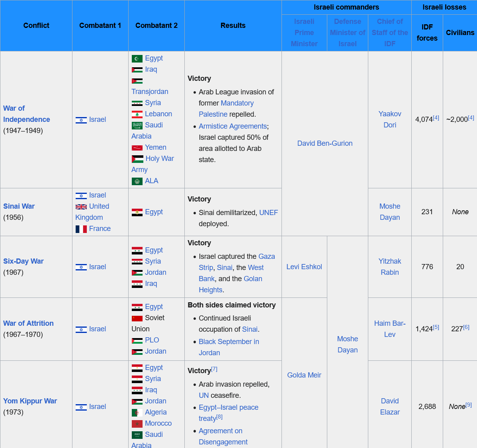The width and height of the screenshot is (477, 448).
Task: Follow the Yitzhak Rabin link
Action: click(x=390, y=266)
